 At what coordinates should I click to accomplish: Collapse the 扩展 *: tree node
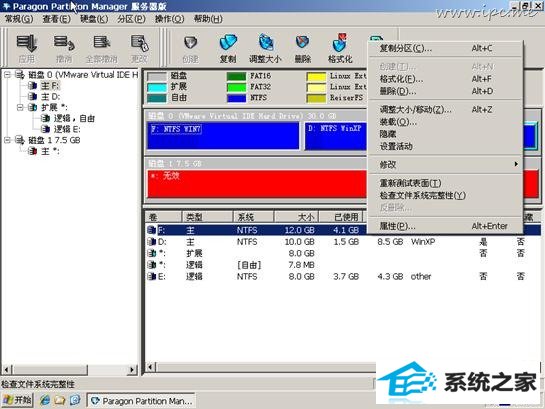[20, 107]
